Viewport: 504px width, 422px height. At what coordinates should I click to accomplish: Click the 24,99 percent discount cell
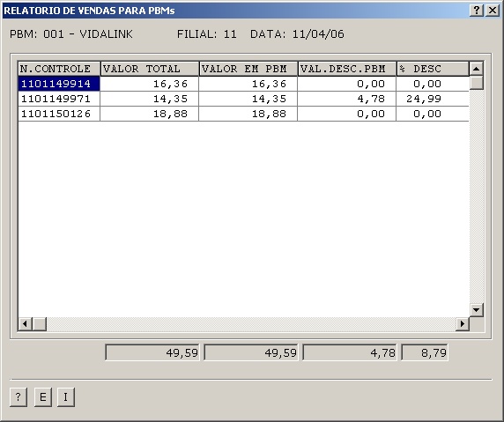[433, 99]
